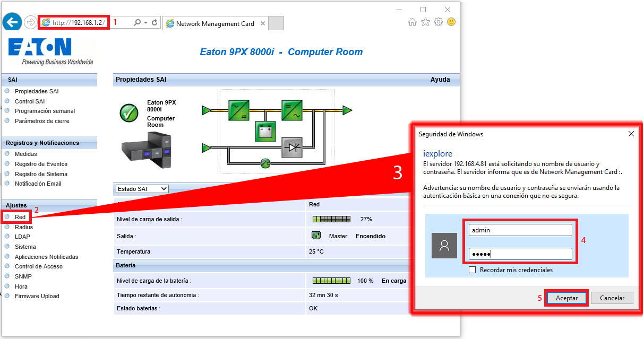Click the top green input arrow in diagram
Screen dimensions: 644x339
[x=207, y=110]
